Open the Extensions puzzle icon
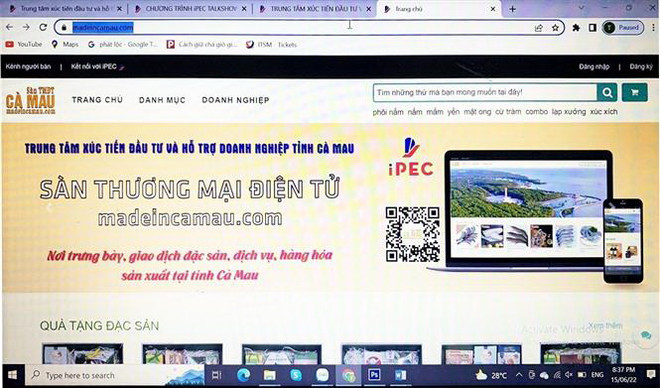This screenshot has width=660, height=388. pyautogui.click(x=576, y=28)
